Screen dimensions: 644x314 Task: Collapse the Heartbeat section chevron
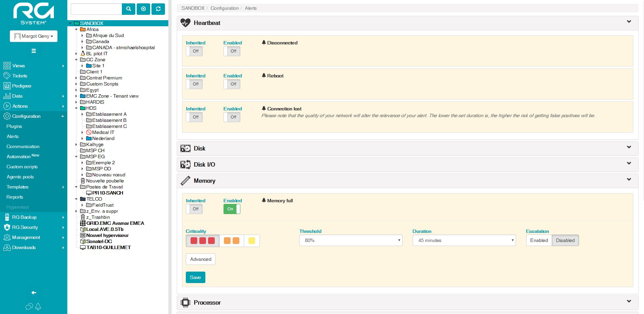pyautogui.click(x=629, y=22)
